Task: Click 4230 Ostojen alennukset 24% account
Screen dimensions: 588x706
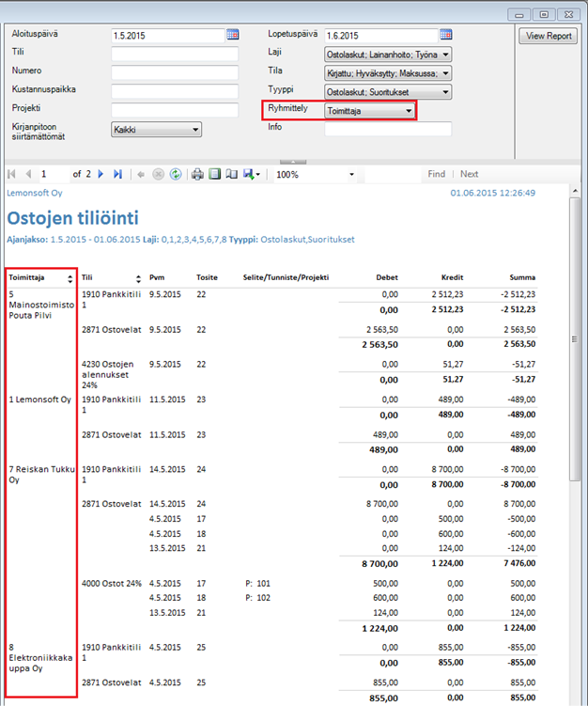Action: tap(107, 374)
